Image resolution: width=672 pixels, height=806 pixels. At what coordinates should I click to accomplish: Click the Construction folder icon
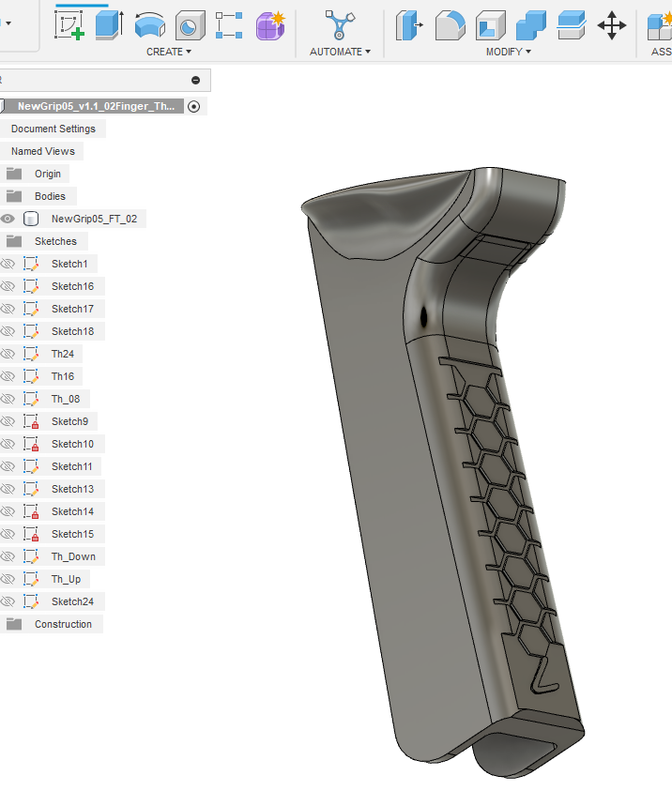point(14,625)
